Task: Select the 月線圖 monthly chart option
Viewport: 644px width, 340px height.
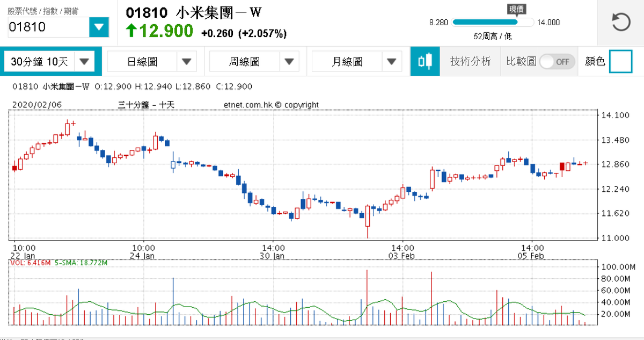Action: 347,61
